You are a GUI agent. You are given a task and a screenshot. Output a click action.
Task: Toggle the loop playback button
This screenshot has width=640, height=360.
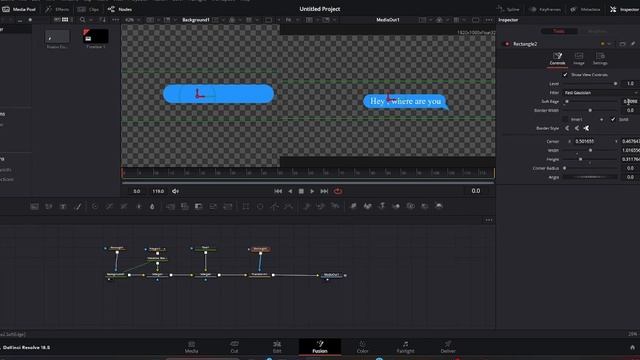[338, 191]
